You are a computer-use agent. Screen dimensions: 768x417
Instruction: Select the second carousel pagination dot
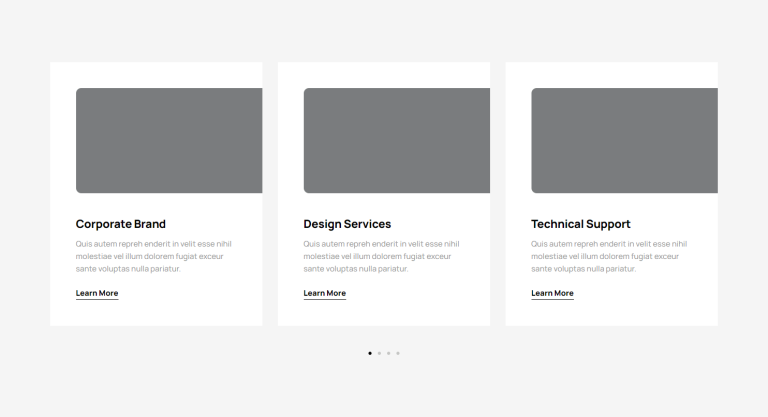click(x=379, y=353)
